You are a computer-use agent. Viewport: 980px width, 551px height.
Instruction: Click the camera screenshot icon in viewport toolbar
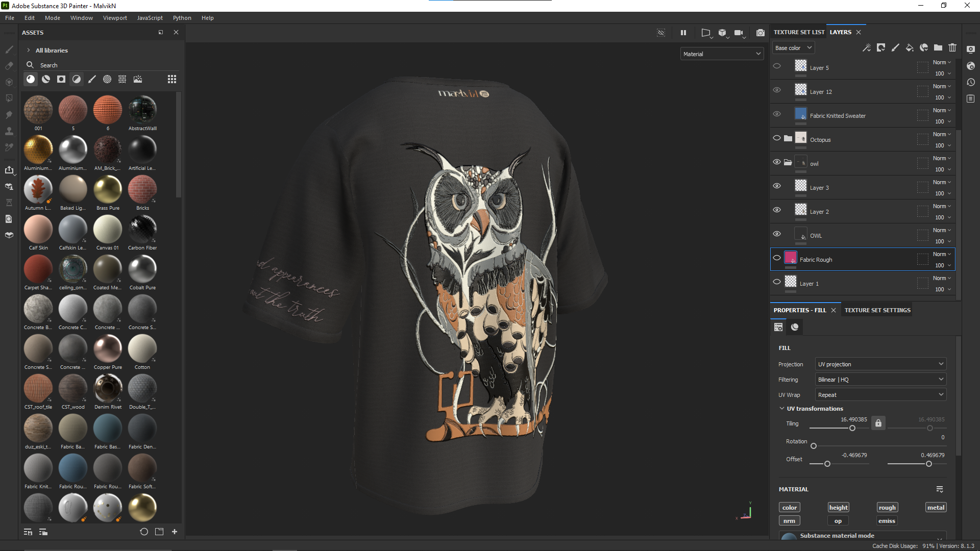(761, 33)
